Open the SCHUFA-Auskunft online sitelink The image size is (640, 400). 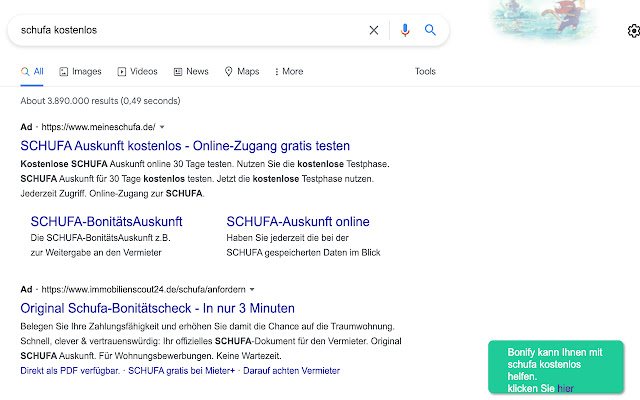coord(298,221)
